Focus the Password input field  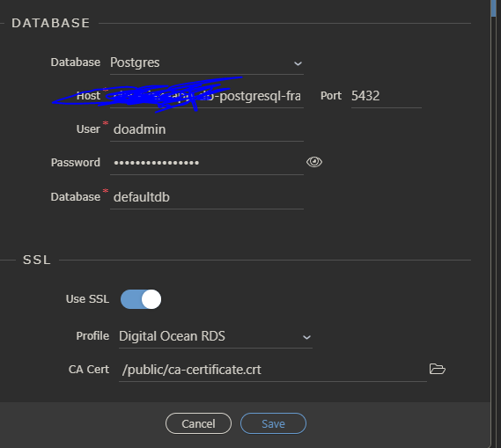point(207,163)
